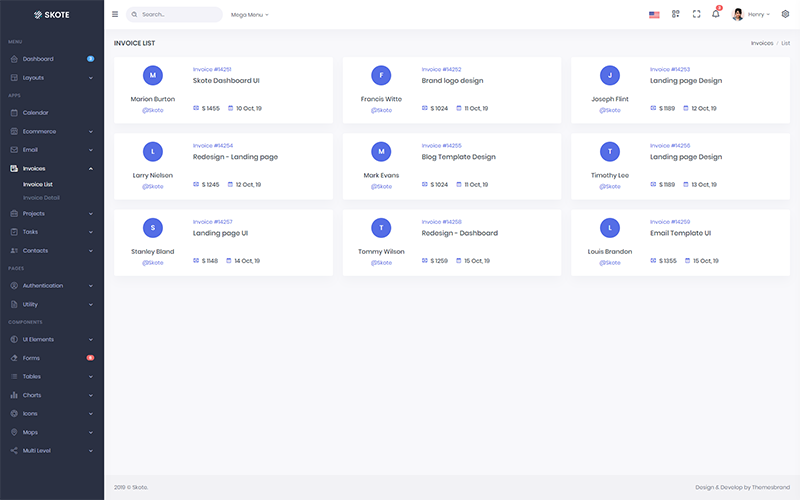
Task: Select the US flag language icon
Action: (x=654, y=15)
